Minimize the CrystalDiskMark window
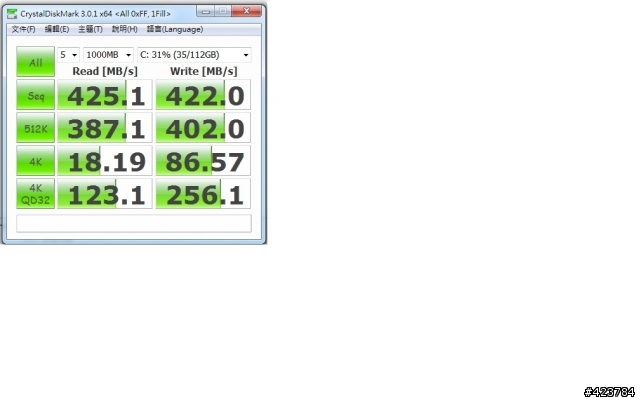The height and width of the screenshot is (400, 640). coord(206,11)
